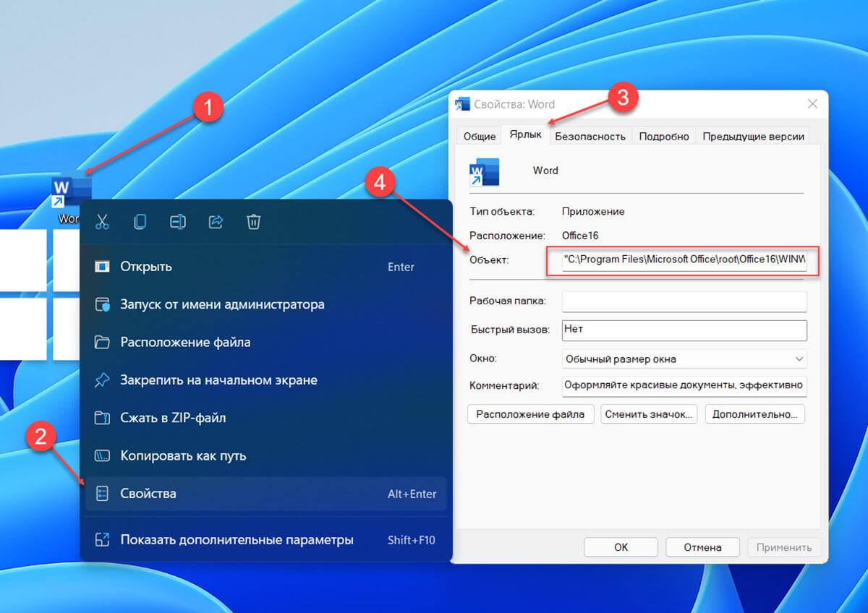Click the Объект path input field

click(684, 259)
